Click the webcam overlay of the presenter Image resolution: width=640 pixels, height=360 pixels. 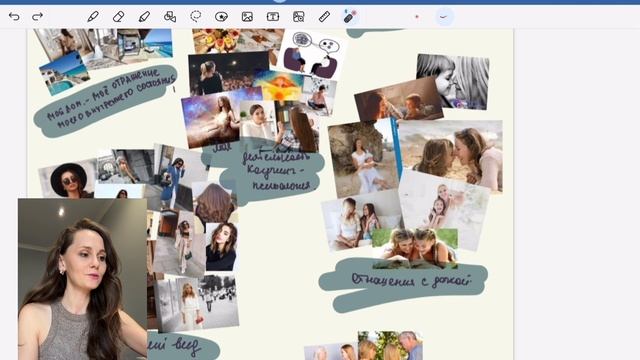pyautogui.click(x=82, y=279)
